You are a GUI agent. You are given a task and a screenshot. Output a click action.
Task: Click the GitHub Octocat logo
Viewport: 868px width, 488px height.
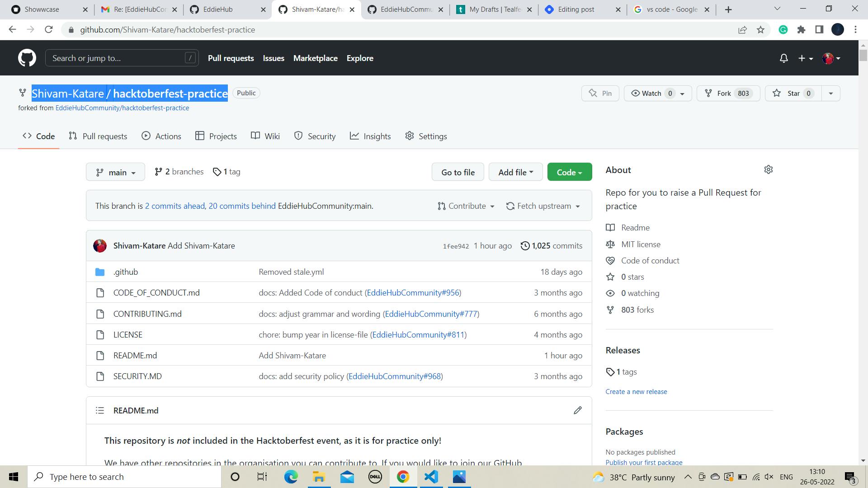pyautogui.click(x=27, y=58)
